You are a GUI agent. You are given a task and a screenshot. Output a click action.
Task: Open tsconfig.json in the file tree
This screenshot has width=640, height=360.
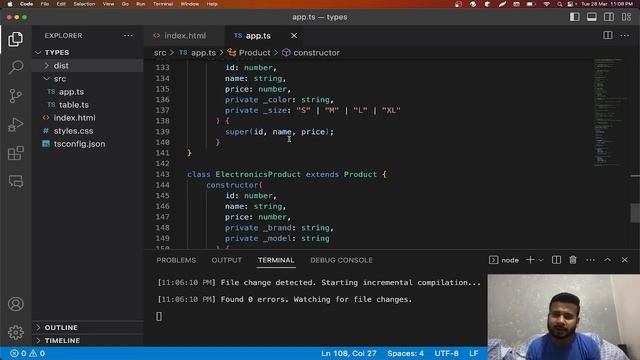coord(88,144)
